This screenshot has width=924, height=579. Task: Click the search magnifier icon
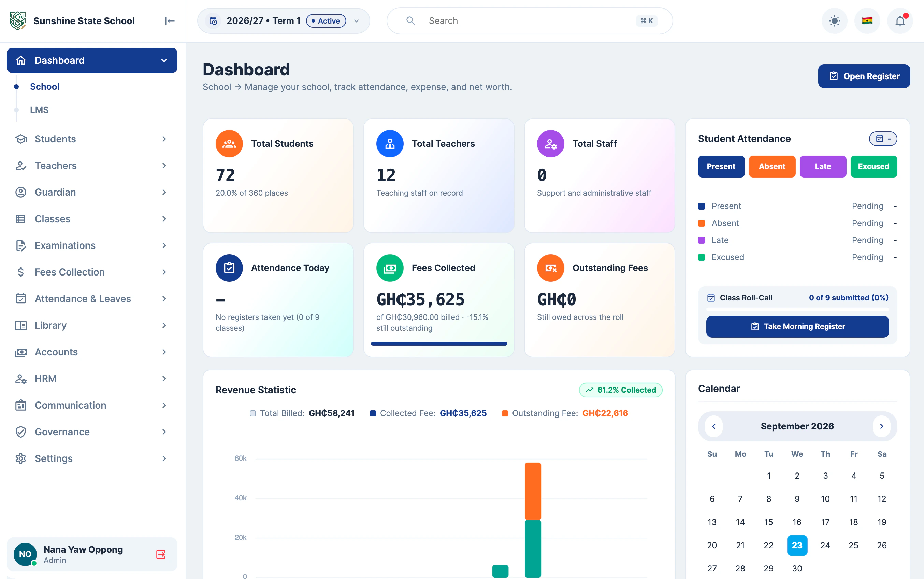(410, 21)
